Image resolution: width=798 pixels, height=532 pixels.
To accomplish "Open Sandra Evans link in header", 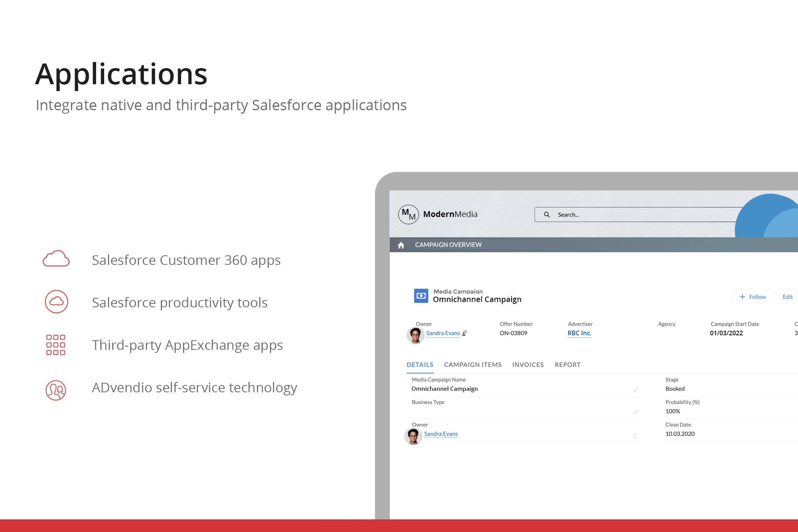I will click(443, 333).
